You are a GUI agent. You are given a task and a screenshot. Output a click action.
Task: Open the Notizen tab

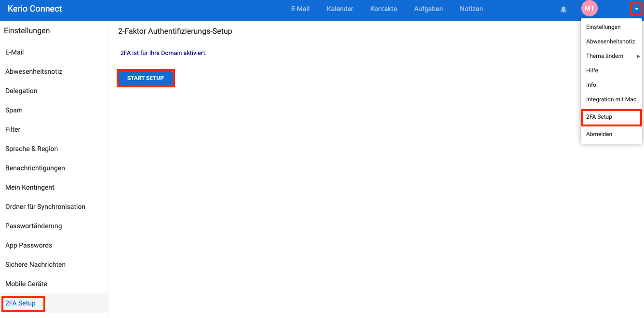click(471, 9)
